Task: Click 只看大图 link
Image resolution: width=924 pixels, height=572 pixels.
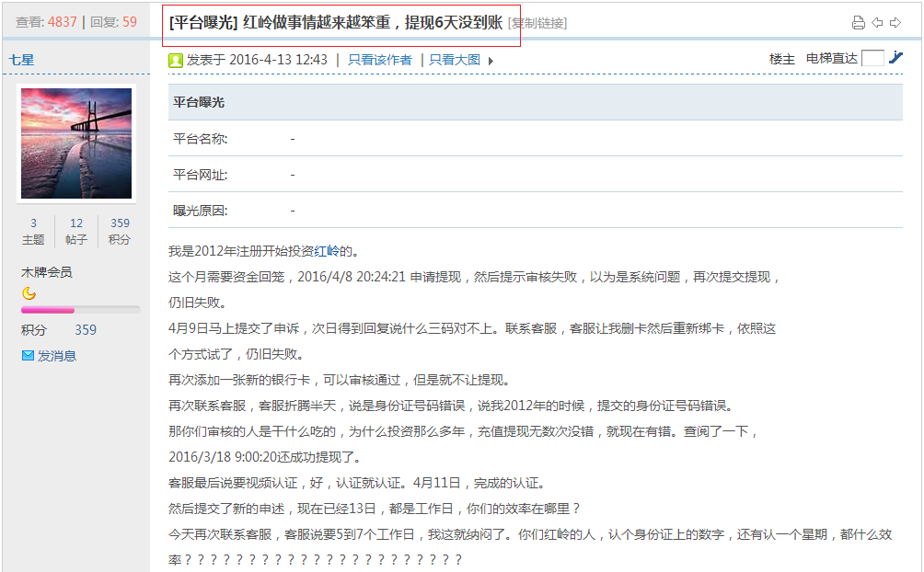Action: [455, 60]
